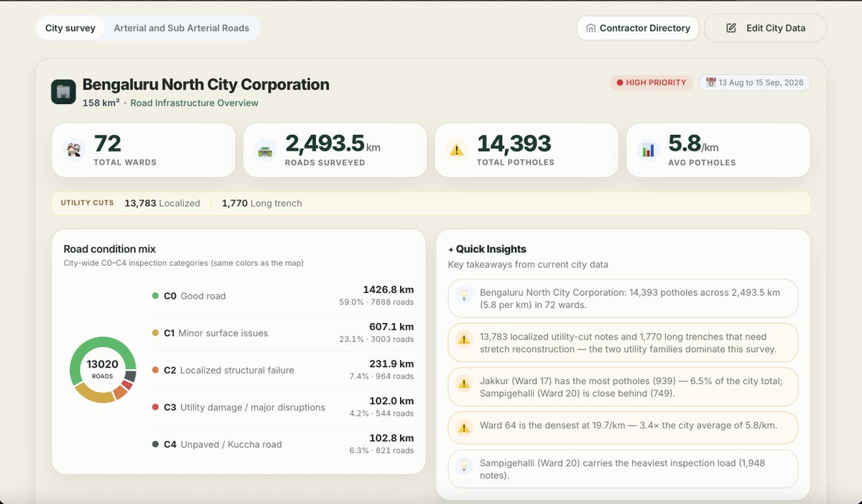Click the bar chart icon on Avg Potholes card
862x504 pixels.
point(648,150)
